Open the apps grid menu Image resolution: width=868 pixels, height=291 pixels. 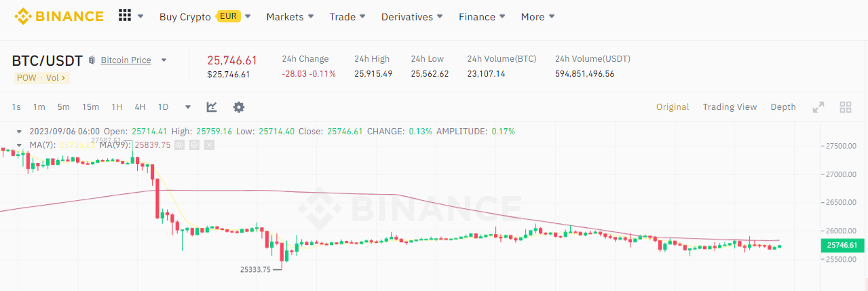125,16
